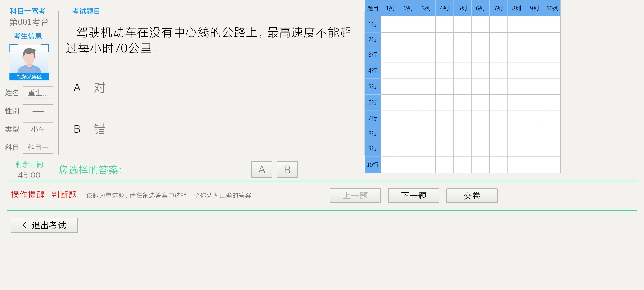Click the 视频采集区 label
Screen dimensions: 644x290
(29, 77)
